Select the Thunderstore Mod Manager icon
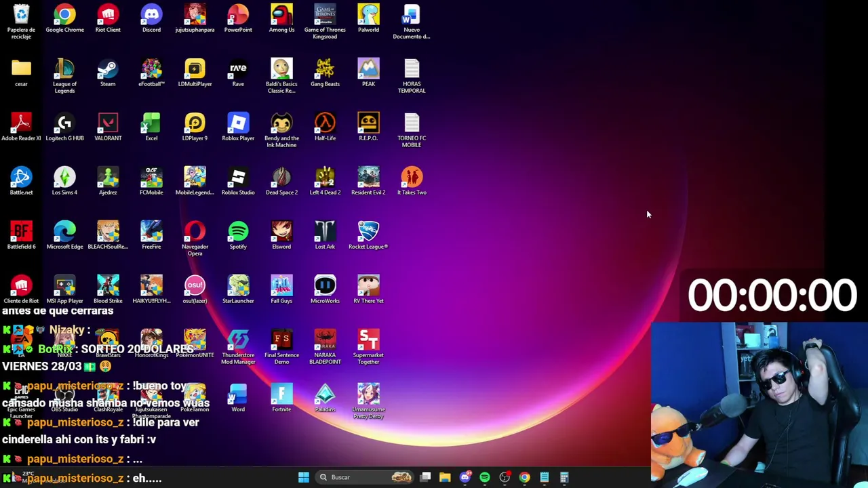The width and height of the screenshot is (868, 488). 238,346
